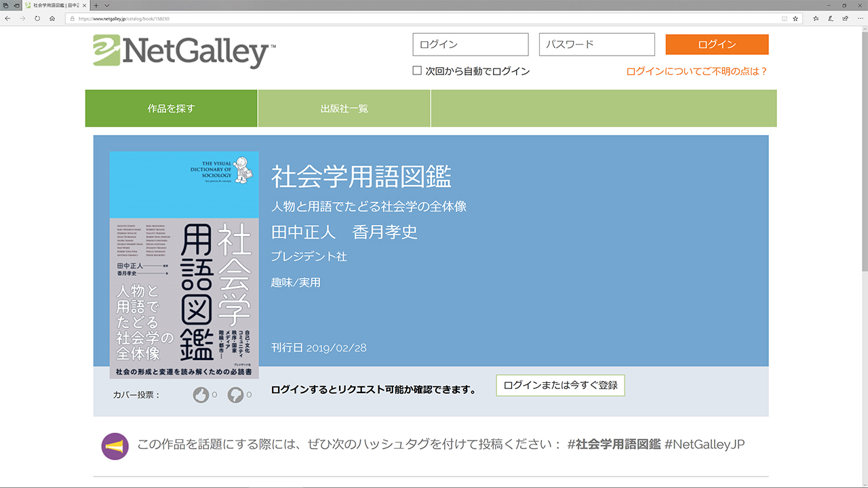Click the browser address bar URL

pyautogui.click(x=124, y=18)
